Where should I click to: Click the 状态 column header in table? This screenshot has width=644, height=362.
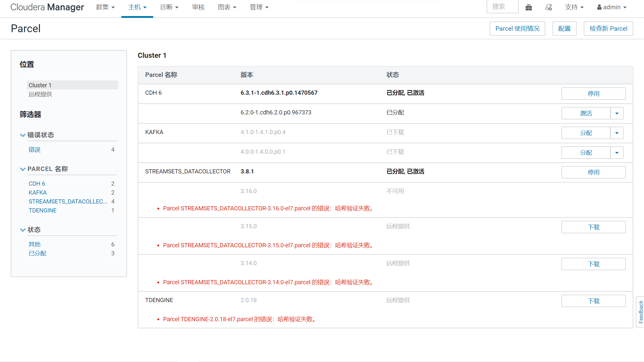tap(392, 75)
